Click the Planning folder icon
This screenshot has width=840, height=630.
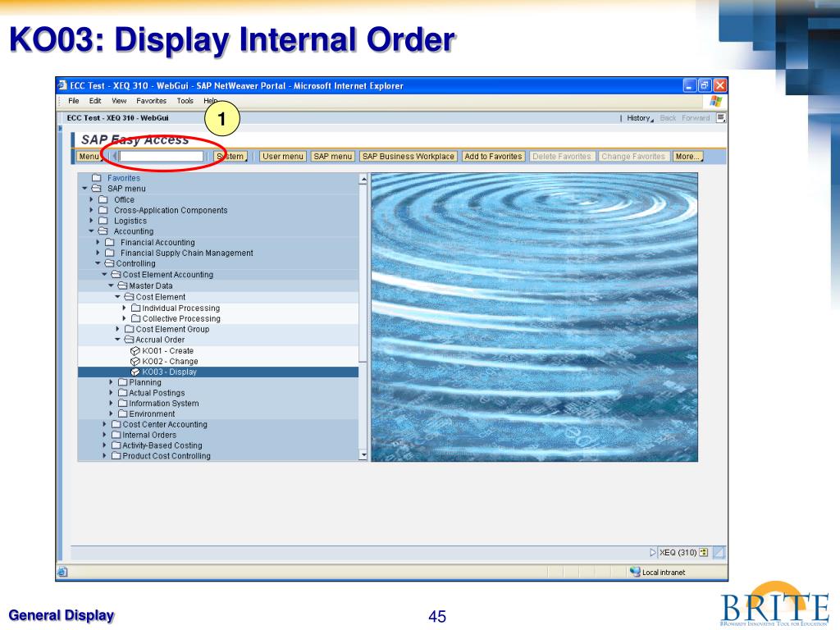[x=123, y=382]
